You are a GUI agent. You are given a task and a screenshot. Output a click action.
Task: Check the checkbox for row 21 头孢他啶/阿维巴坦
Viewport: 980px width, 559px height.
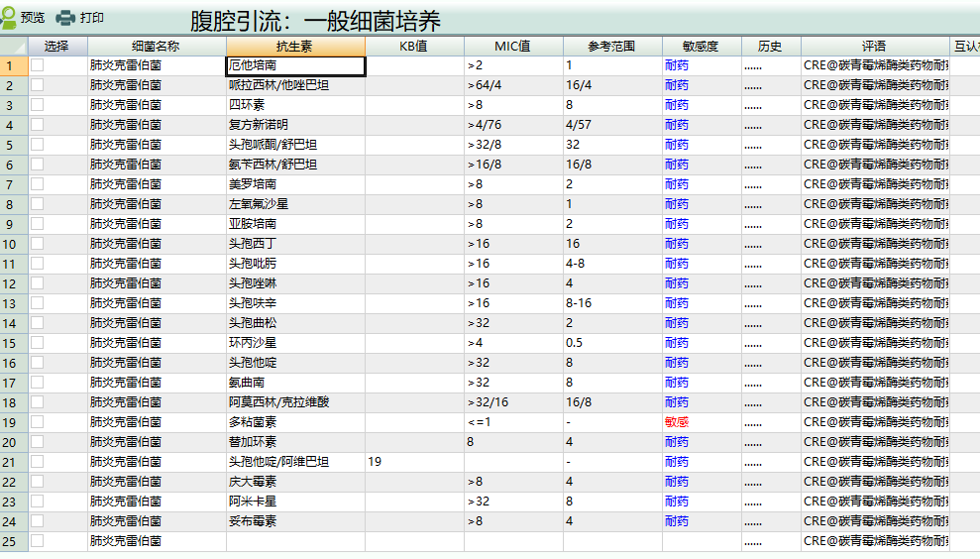(x=38, y=462)
